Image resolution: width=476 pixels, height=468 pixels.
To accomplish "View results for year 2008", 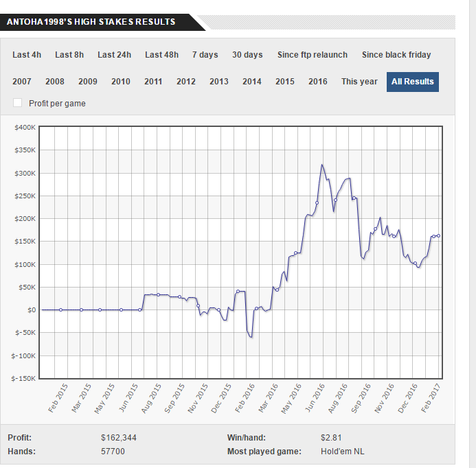I will point(55,82).
